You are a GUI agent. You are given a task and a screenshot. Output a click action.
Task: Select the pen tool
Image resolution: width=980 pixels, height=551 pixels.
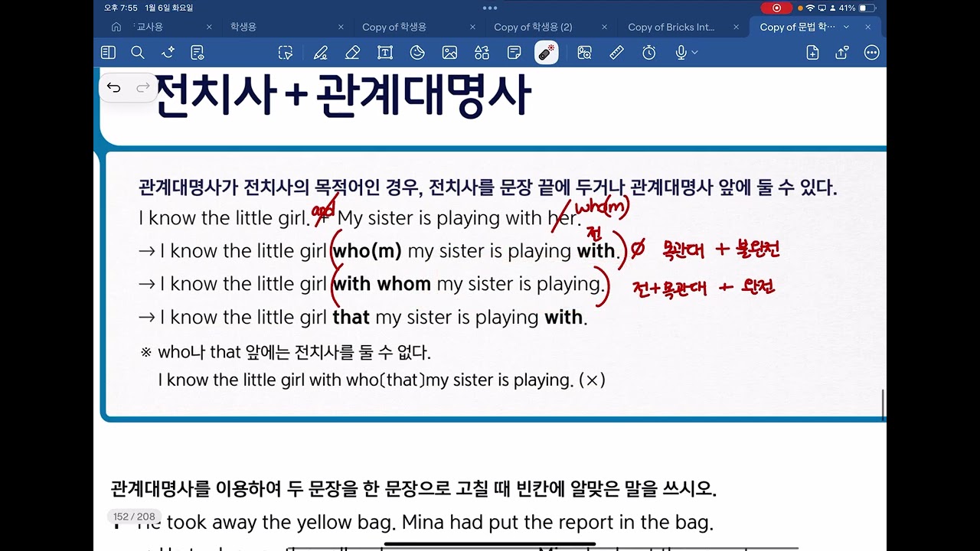(x=320, y=53)
